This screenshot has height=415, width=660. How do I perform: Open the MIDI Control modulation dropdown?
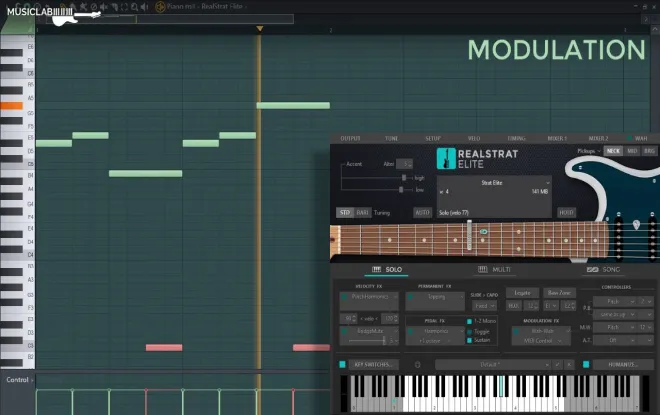tap(541, 341)
